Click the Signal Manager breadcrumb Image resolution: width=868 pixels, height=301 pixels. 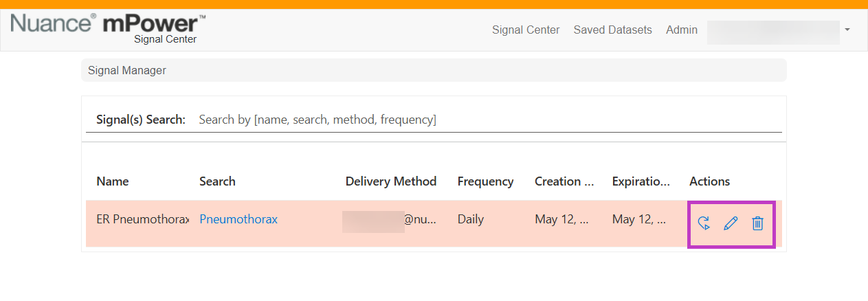click(127, 70)
